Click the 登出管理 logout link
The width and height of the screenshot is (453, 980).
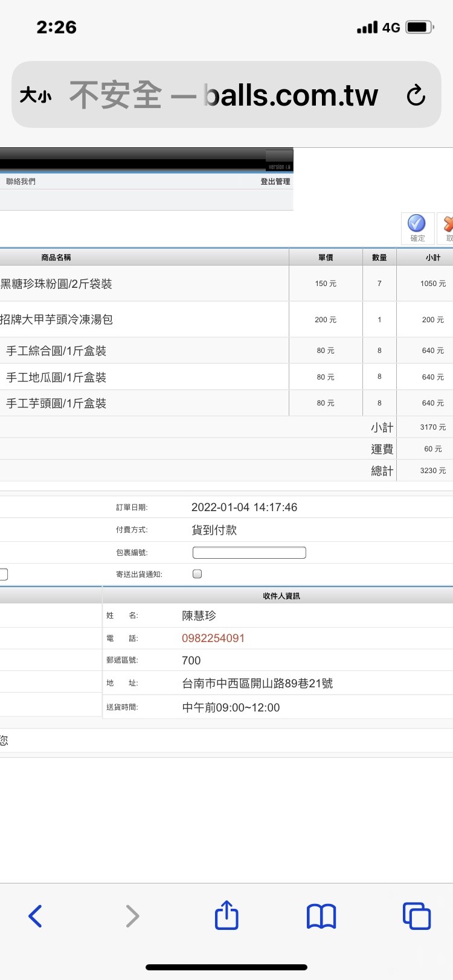coord(275,181)
